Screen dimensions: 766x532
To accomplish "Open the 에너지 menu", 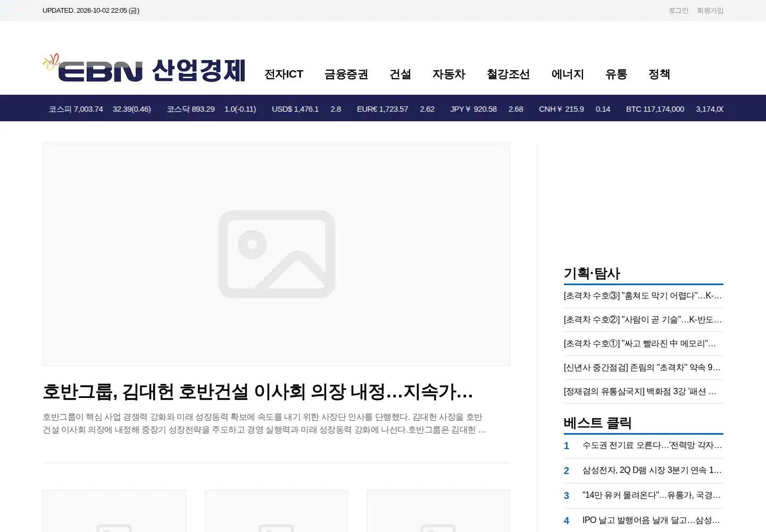I will 568,74.
